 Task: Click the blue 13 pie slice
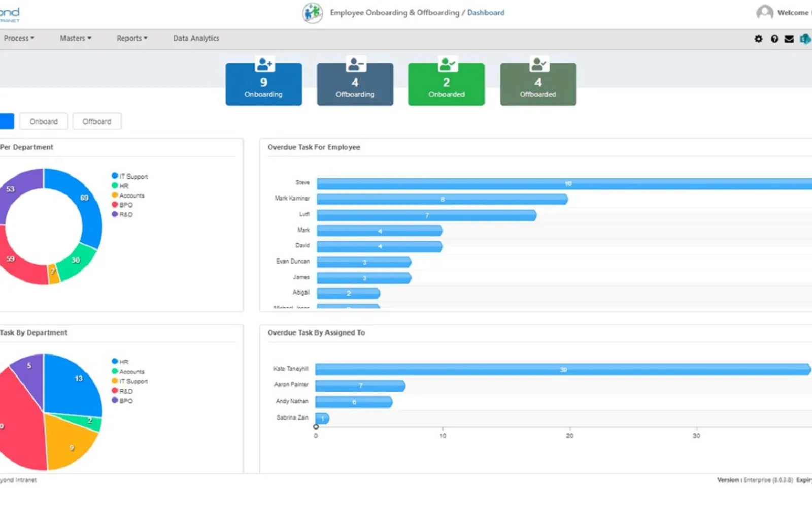[x=74, y=386]
